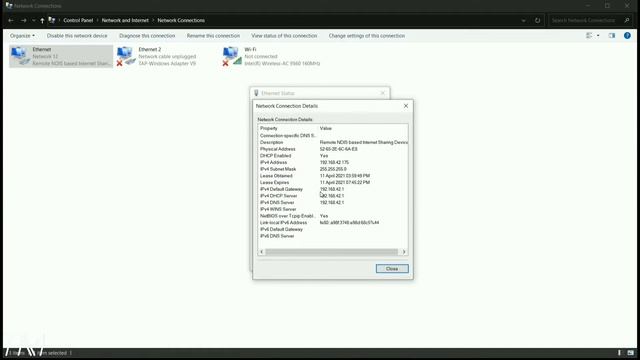Expand the address bar history dropdown
This screenshot has height=360, width=640.
coord(523,20)
